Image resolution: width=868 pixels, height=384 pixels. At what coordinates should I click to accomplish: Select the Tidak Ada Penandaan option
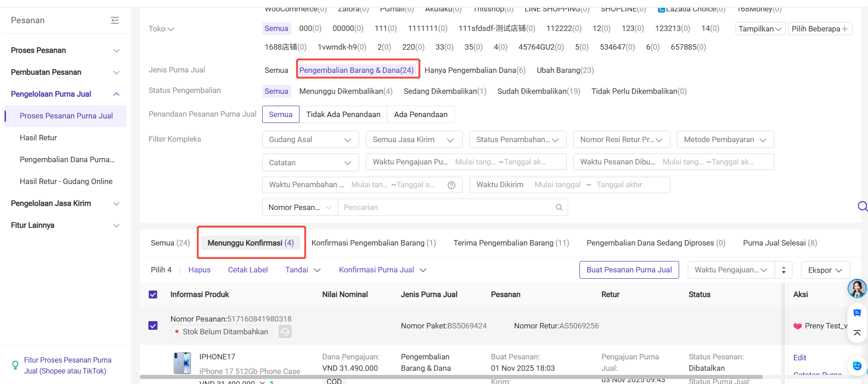343,114
